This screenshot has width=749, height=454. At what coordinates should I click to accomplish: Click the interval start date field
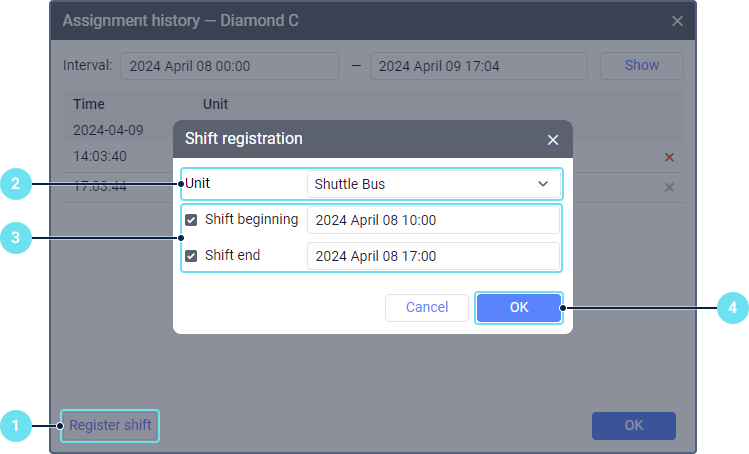pyautogui.click(x=229, y=66)
